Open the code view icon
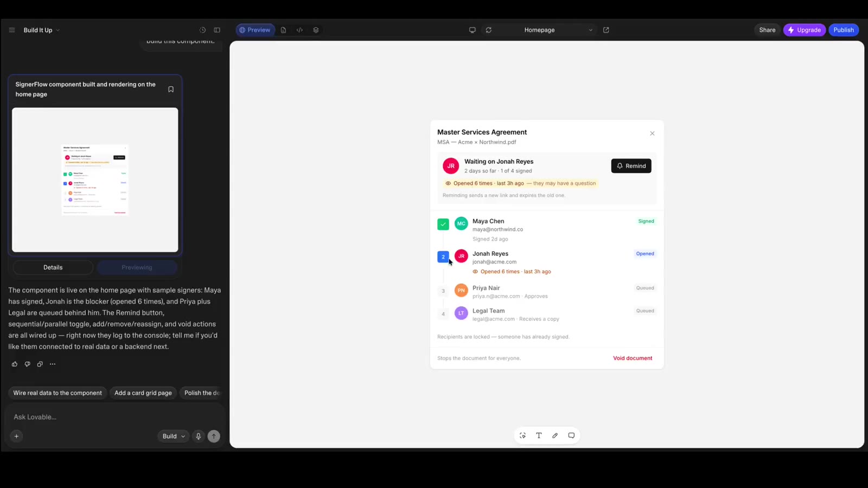The width and height of the screenshot is (868, 488). pos(299,30)
